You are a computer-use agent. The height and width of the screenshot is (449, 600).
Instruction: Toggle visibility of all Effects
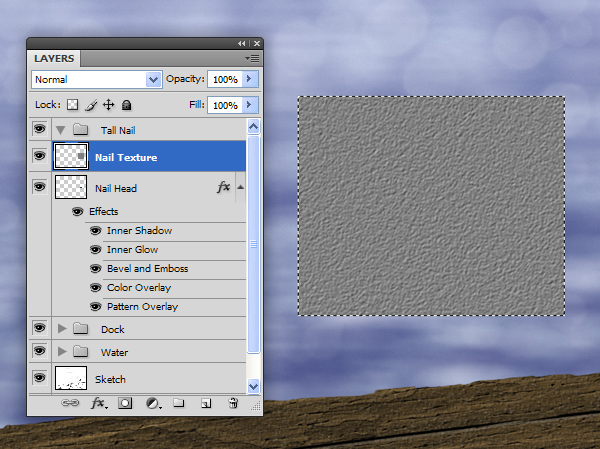point(77,211)
